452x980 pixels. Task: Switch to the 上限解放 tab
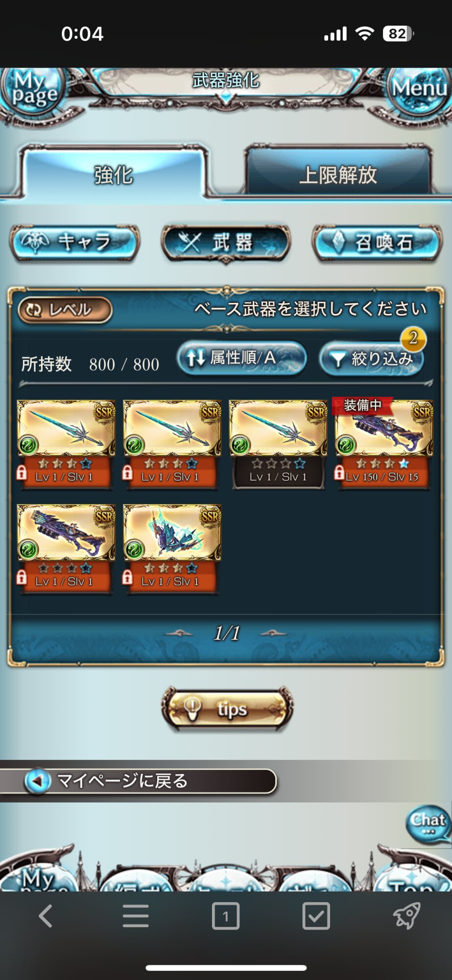click(338, 174)
